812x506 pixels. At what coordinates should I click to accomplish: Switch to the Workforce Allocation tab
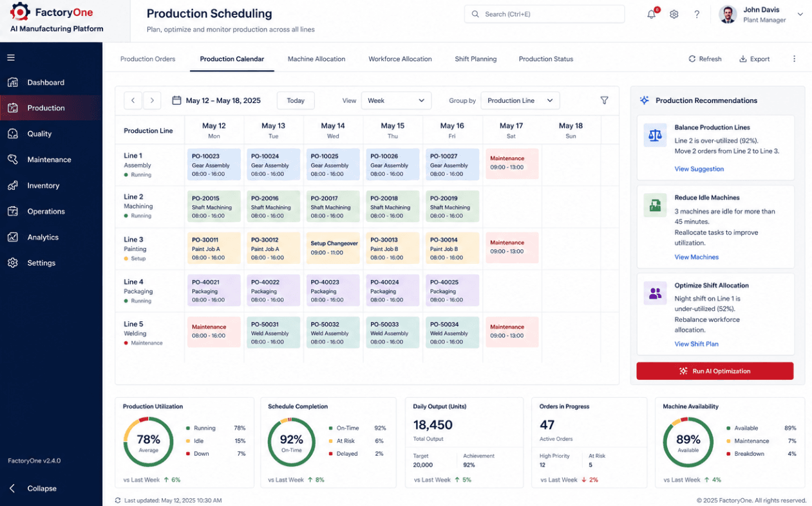click(400, 59)
